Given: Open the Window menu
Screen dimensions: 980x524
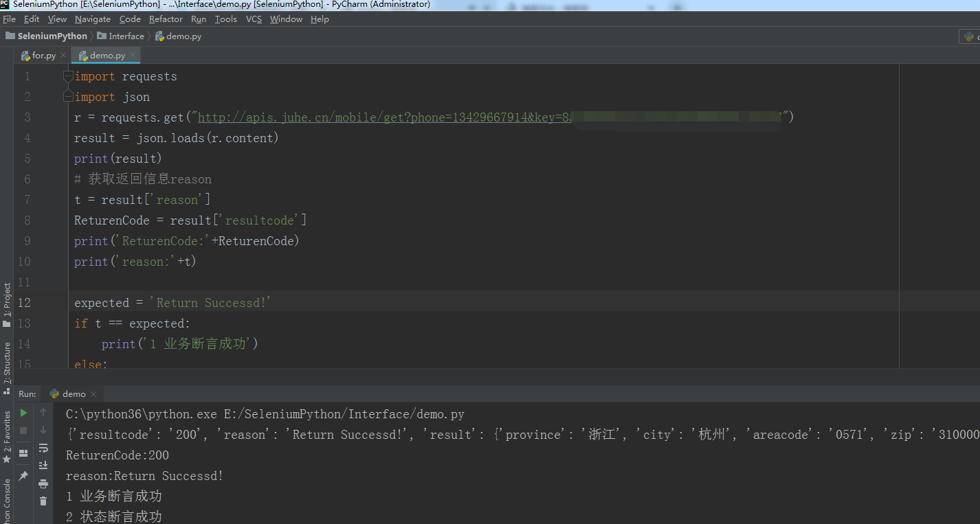Looking at the screenshot, I should (x=286, y=19).
